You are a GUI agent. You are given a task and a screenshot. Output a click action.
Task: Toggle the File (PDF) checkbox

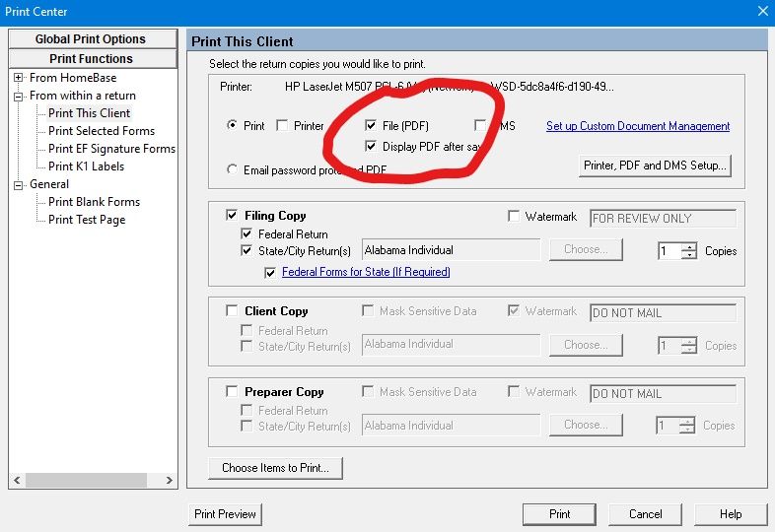coord(371,126)
